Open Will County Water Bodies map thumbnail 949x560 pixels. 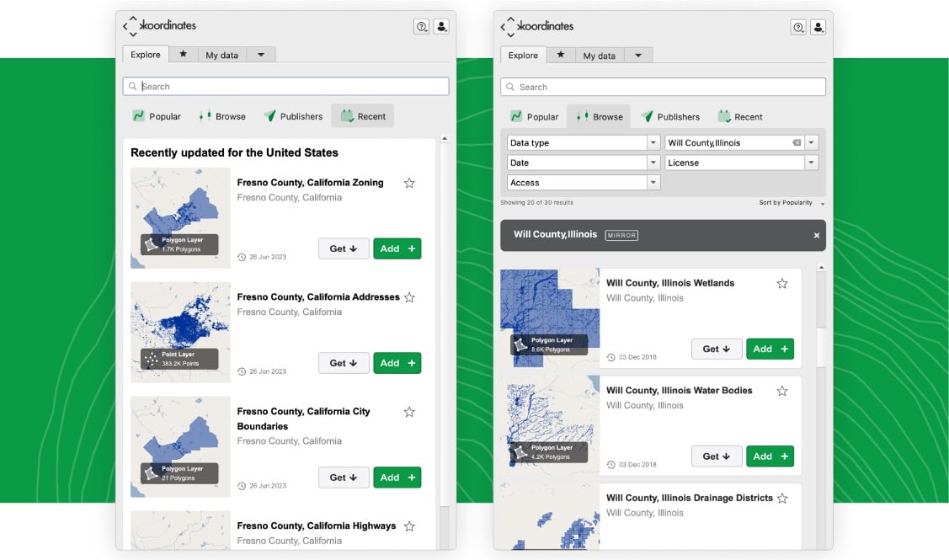coord(550,425)
